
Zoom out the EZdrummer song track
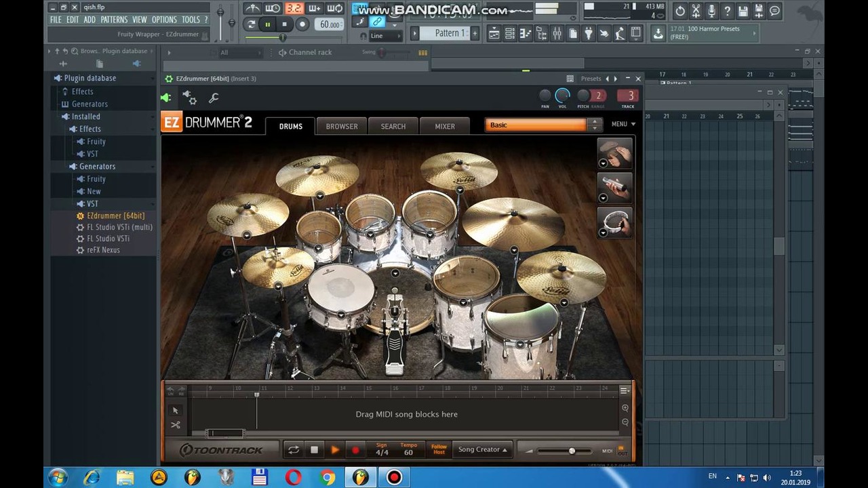tap(625, 422)
